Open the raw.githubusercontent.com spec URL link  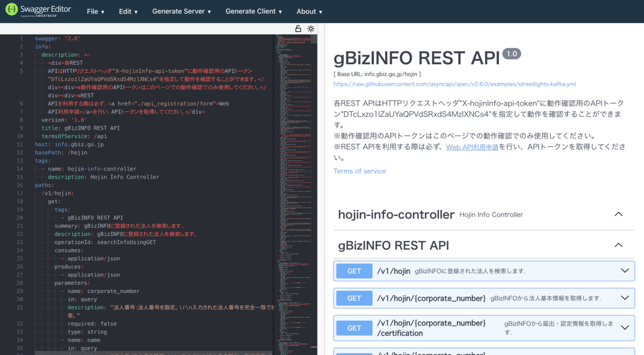coord(455,84)
